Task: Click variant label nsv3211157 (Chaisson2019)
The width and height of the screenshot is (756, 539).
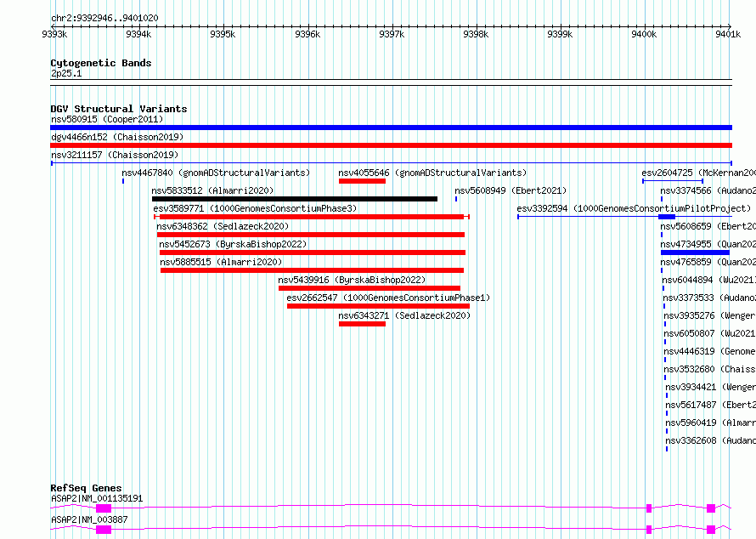Action: point(115,155)
